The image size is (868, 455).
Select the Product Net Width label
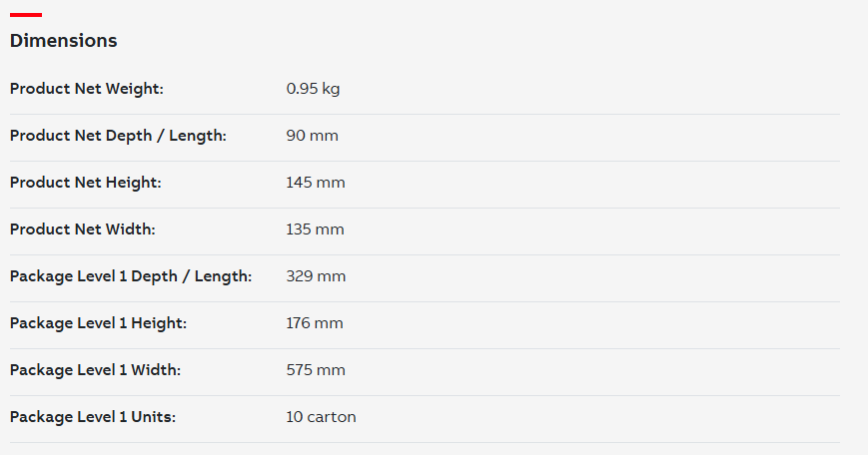click(x=83, y=229)
